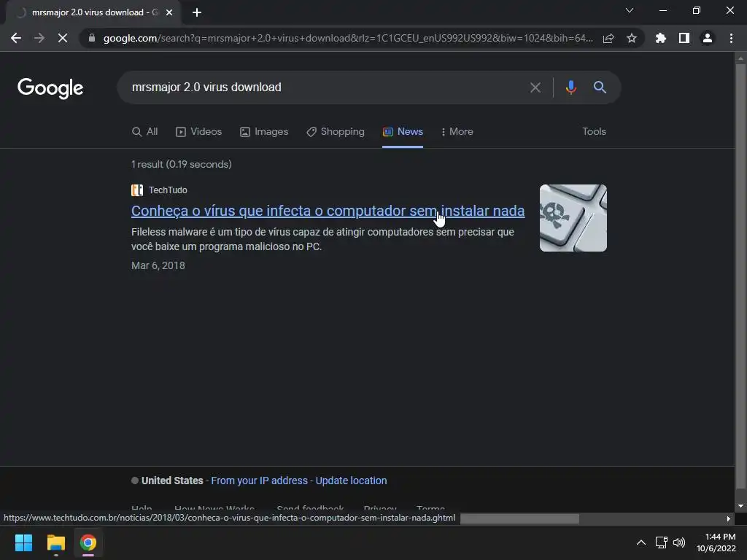Click the address bar URL
The height and width of the screenshot is (560, 747).
pos(348,38)
